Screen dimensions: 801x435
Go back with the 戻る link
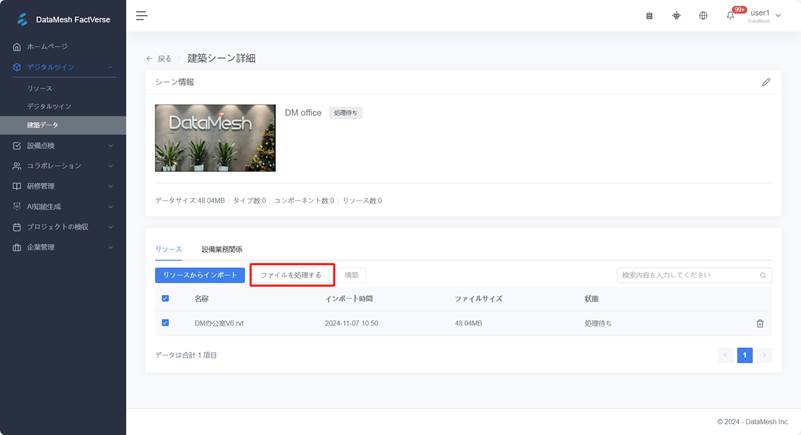click(x=164, y=59)
